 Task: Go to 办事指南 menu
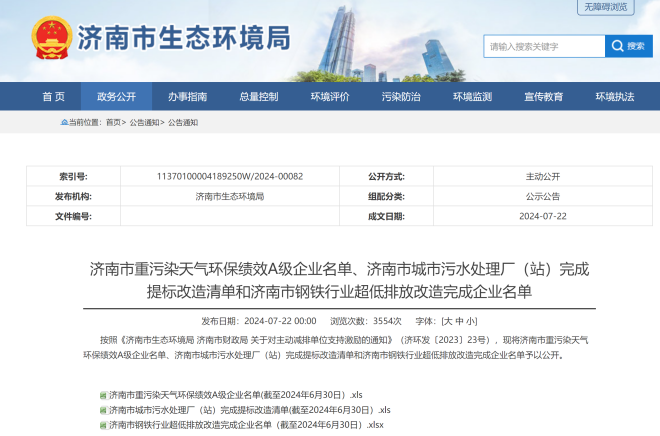(x=187, y=97)
